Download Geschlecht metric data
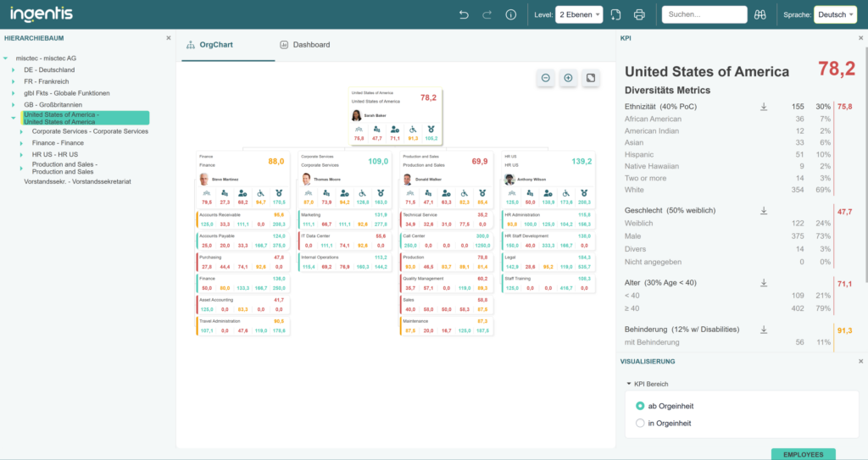Viewport: 868px width, 460px height. pyautogui.click(x=764, y=210)
